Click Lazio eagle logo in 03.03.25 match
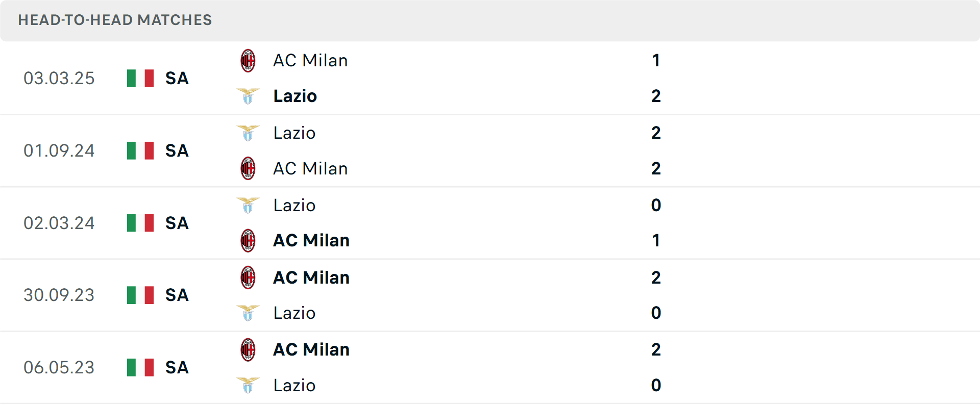The height and width of the screenshot is (404, 980). pyautogui.click(x=248, y=96)
